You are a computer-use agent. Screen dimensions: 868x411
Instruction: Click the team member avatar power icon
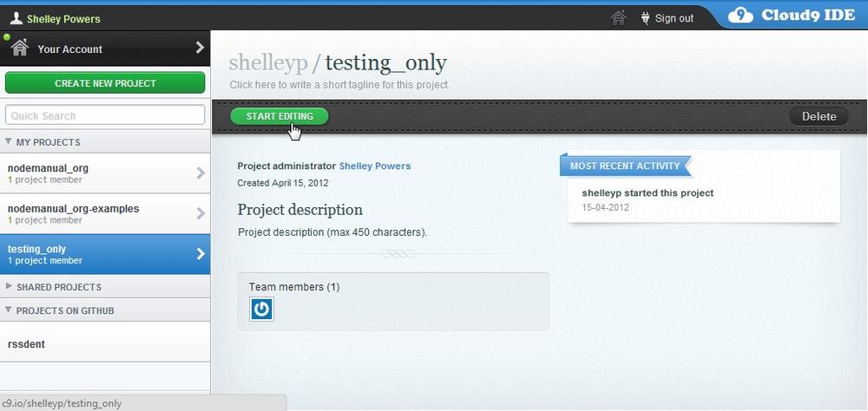click(261, 309)
